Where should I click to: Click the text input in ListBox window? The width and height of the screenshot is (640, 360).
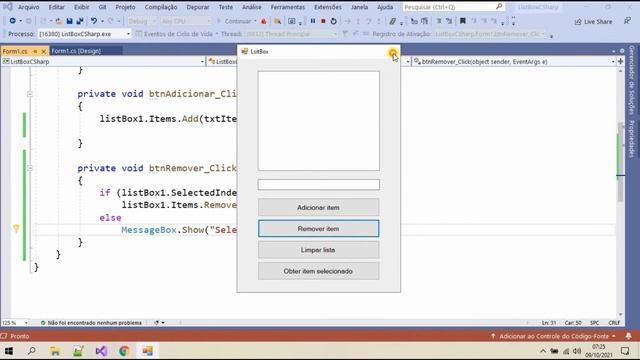click(x=318, y=184)
